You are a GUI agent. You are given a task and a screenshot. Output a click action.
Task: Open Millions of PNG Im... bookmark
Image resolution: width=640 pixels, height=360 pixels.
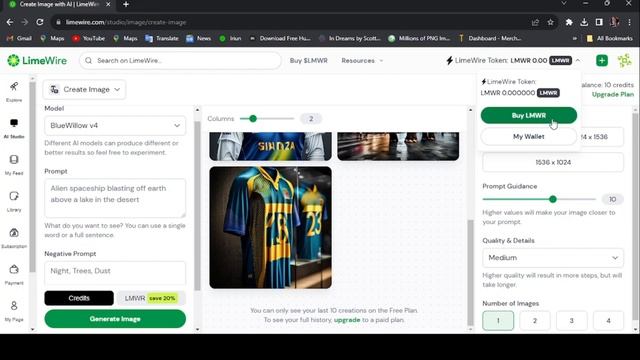click(x=419, y=38)
